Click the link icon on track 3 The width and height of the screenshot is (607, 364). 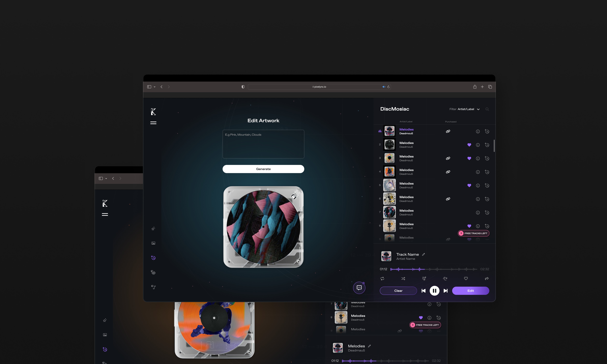coord(448,158)
